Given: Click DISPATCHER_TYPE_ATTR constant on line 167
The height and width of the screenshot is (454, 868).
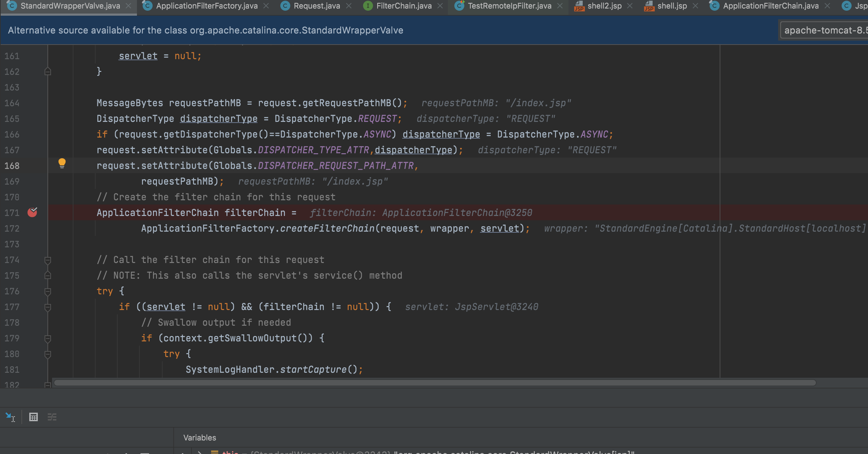Looking at the screenshot, I should pos(313,150).
